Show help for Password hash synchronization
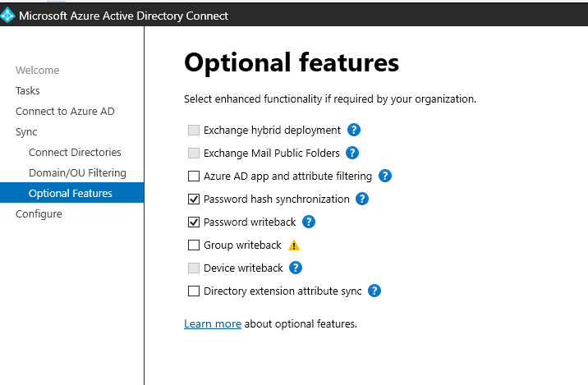The image size is (588, 385). (362, 199)
